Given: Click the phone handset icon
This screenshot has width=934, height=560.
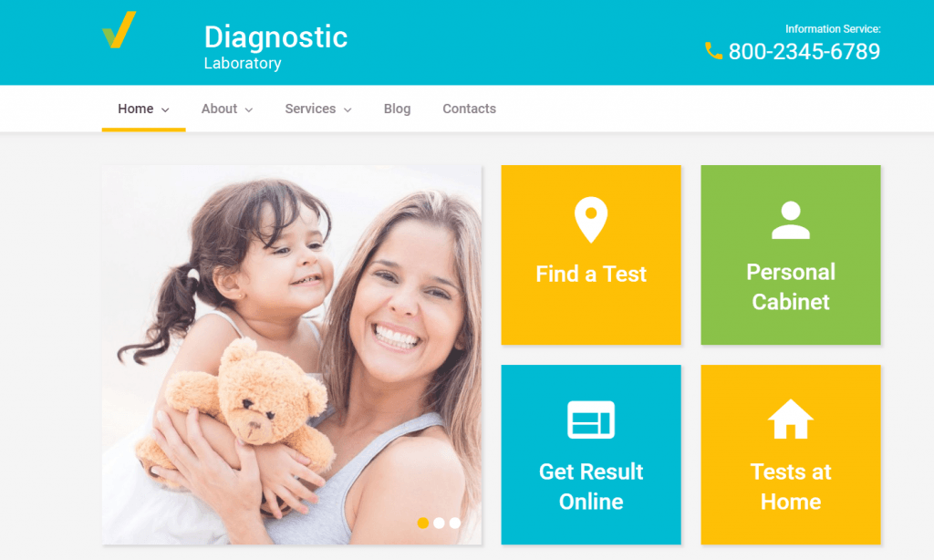Looking at the screenshot, I should click(713, 51).
